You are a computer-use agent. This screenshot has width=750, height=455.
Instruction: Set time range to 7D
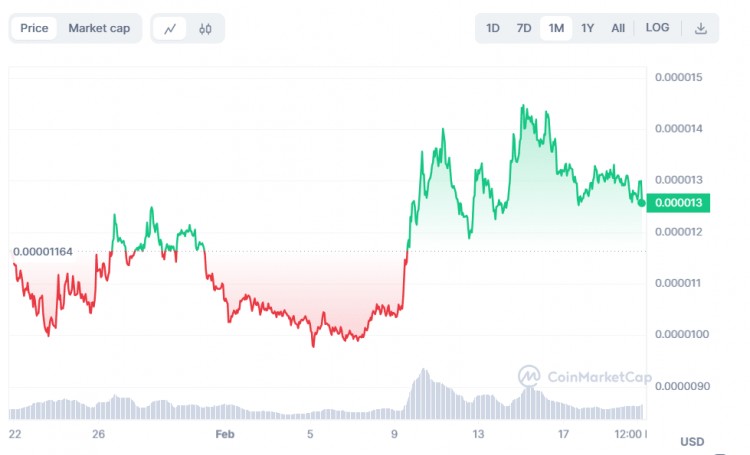524,28
